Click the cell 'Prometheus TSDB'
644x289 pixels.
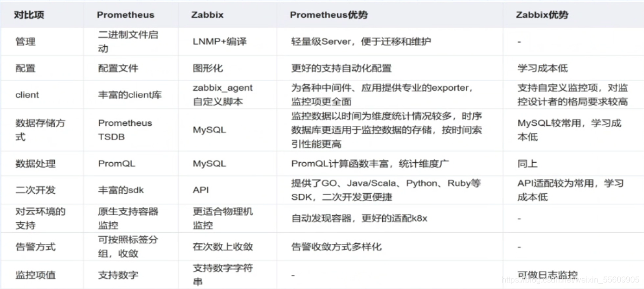coord(125,130)
